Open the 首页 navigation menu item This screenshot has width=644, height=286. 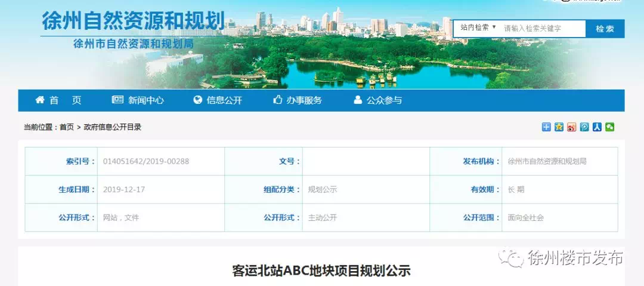click(x=66, y=100)
